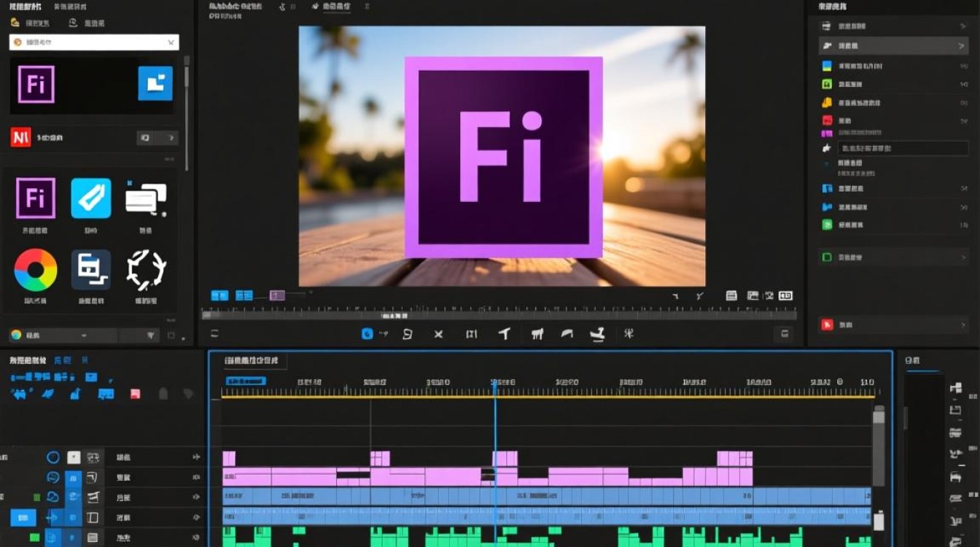
Task: Select the X-shaped tool in the preview toolbar
Action: pyautogui.click(x=438, y=334)
